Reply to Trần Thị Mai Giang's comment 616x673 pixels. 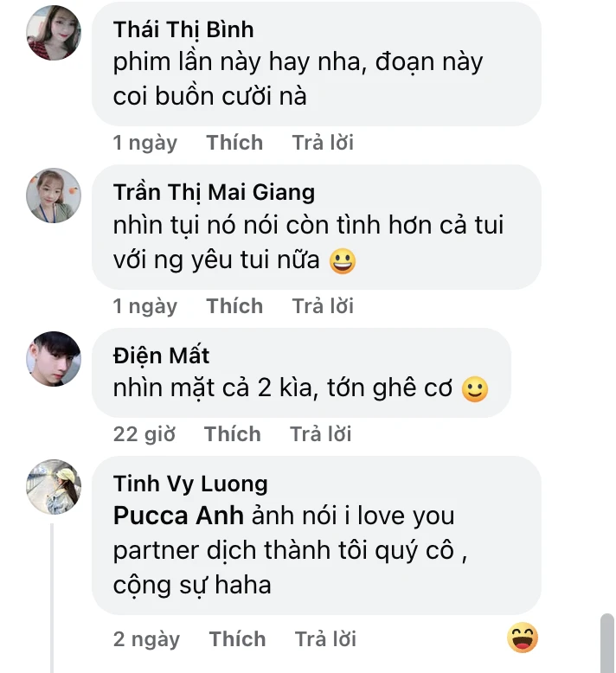click(323, 306)
